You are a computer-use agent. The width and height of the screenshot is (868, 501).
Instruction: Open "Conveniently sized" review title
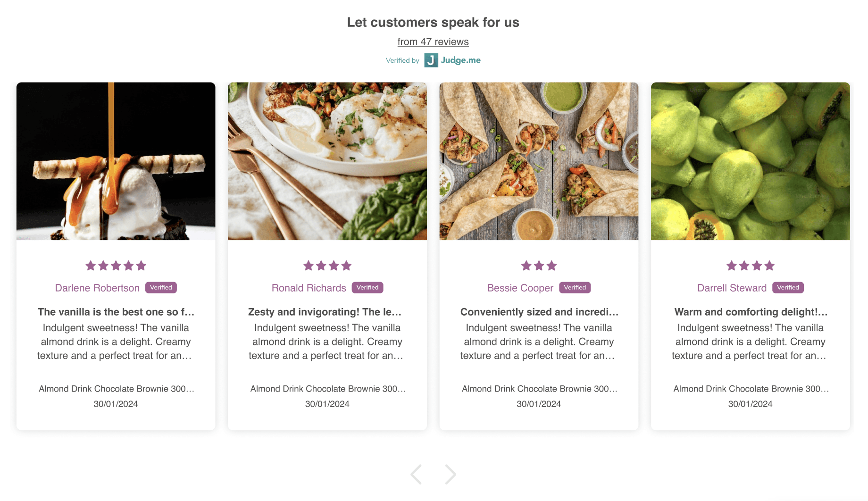coord(539,312)
